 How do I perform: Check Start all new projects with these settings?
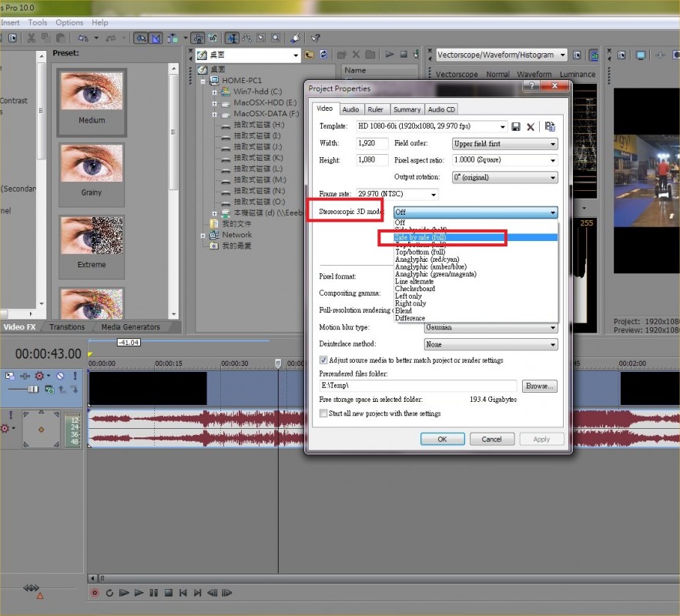[323, 413]
